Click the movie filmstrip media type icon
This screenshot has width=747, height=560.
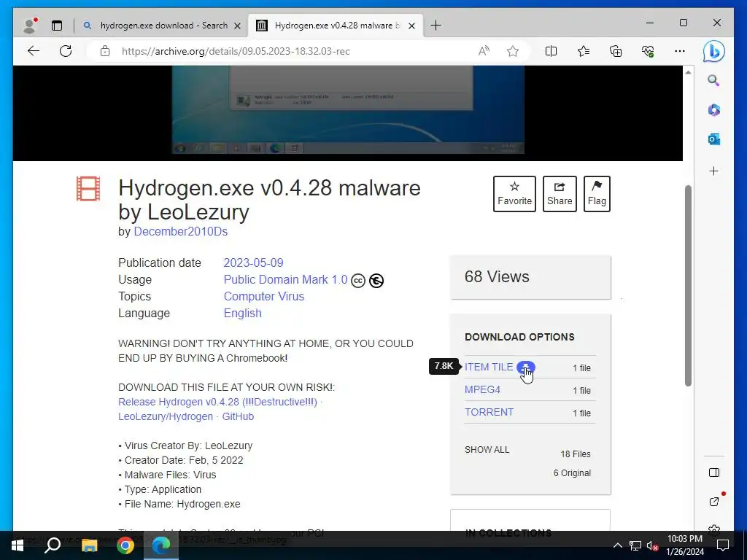click(x=88, y=189)
